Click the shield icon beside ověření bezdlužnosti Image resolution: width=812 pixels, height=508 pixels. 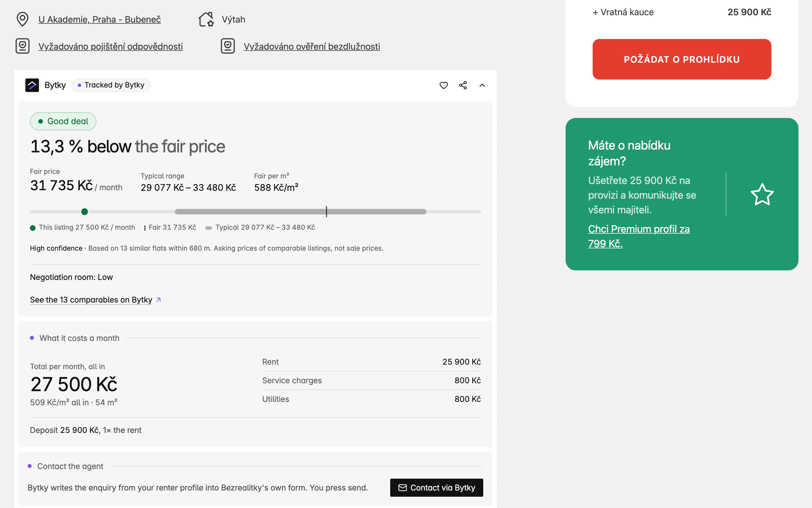coord(228,46)
